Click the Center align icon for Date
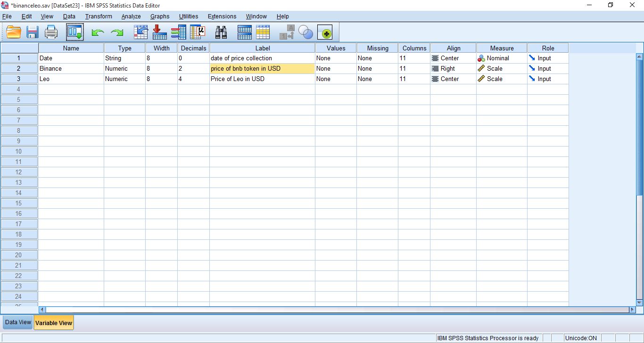 click(x=435, y=58)
